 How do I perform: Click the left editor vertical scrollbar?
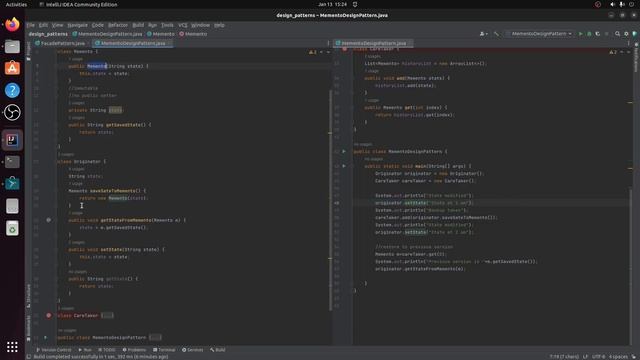[x=330, y=200]
